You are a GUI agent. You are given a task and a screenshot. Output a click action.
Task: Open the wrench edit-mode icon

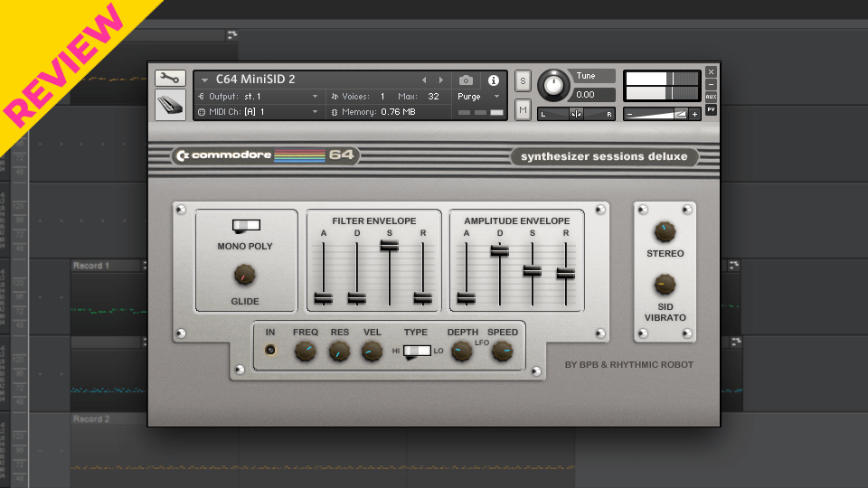tap(170, 78)
